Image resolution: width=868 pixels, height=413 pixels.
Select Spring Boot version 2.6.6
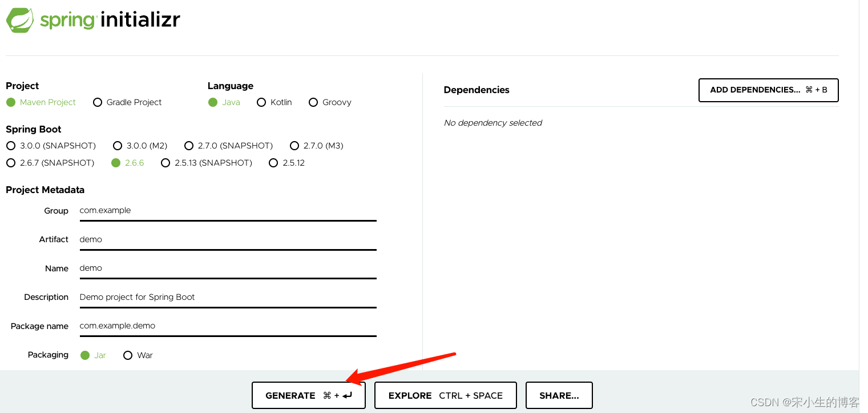pyautogui.click(x=127, y=163)
